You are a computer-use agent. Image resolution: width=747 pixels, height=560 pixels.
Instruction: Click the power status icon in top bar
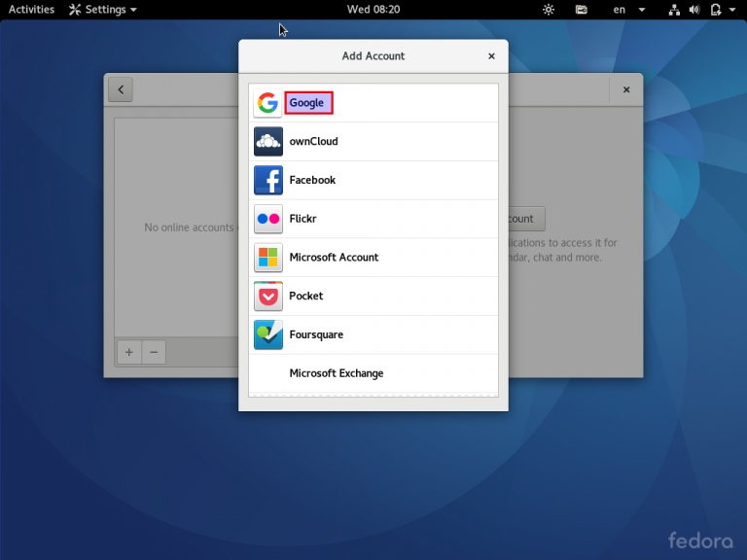(716, 10)
